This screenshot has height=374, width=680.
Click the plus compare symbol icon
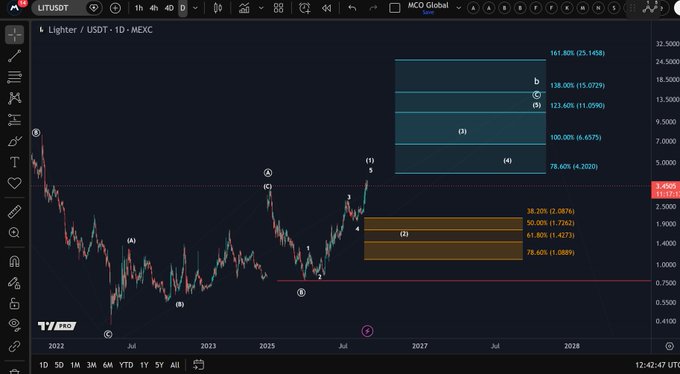(x=115, y=8)
